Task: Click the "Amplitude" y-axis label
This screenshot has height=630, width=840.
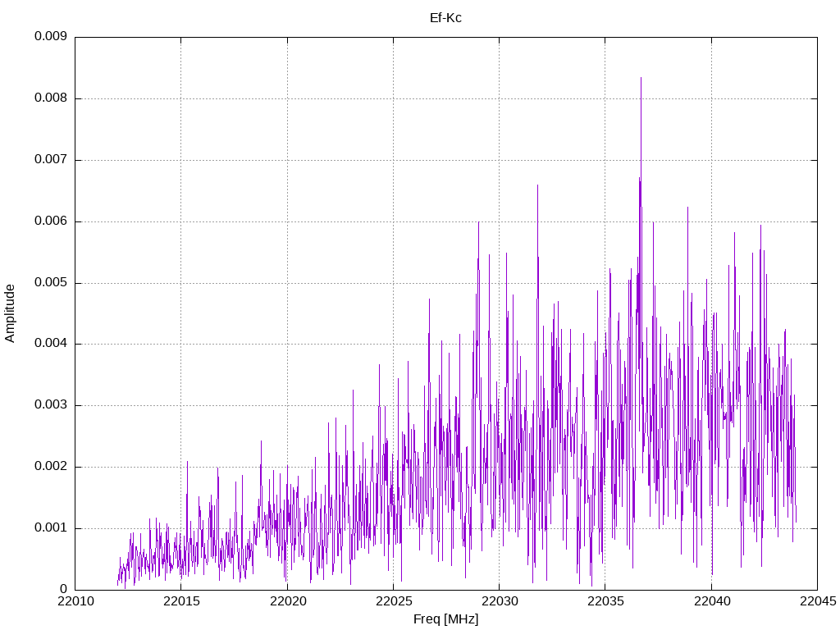Action: tap(10, 313)
